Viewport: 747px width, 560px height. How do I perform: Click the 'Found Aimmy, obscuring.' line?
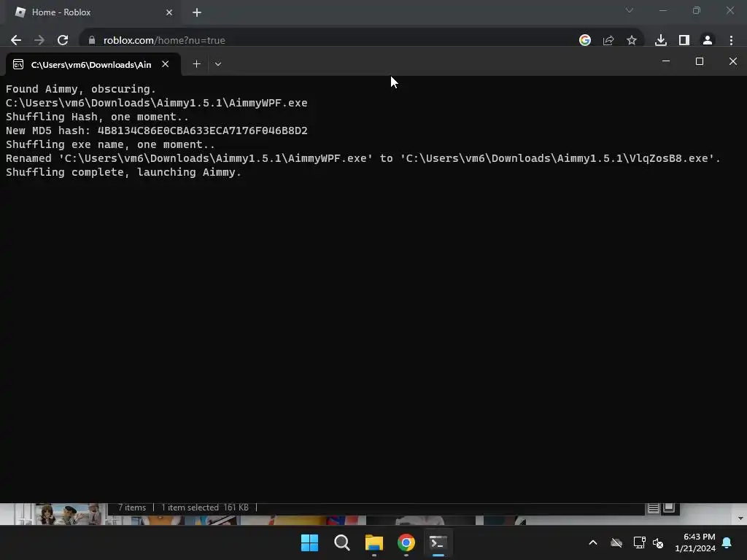click(80, 89)
